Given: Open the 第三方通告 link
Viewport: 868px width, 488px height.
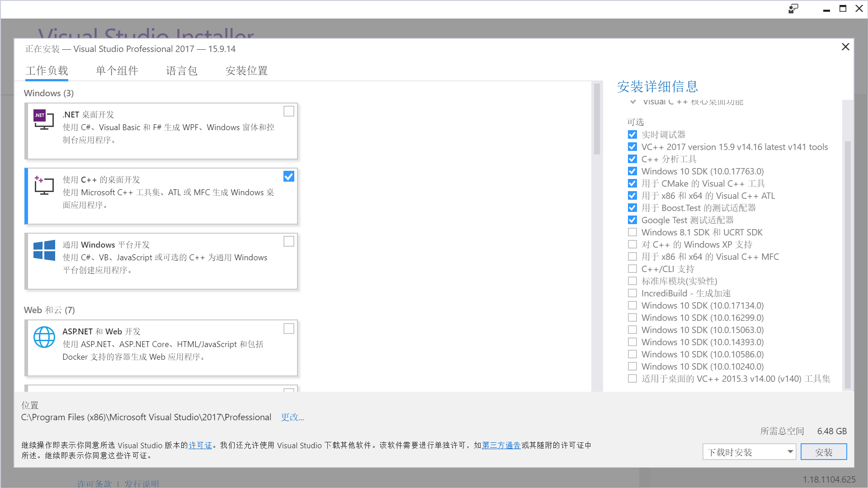Looking at the screenshot, I should click(x=501, y=445).
